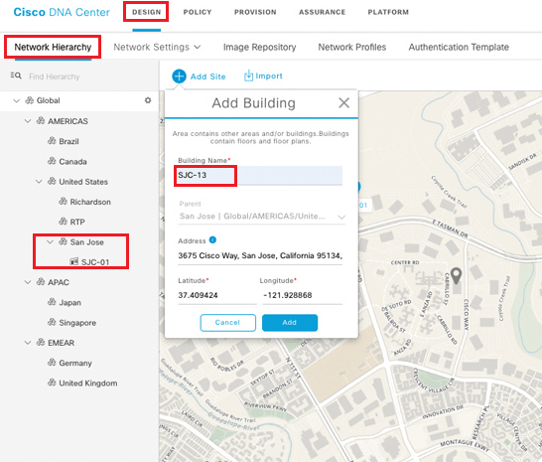The width and height of the screenshot is (542, 462).
Task: Select Japan in the hierarchy
Action: (70, 303)
